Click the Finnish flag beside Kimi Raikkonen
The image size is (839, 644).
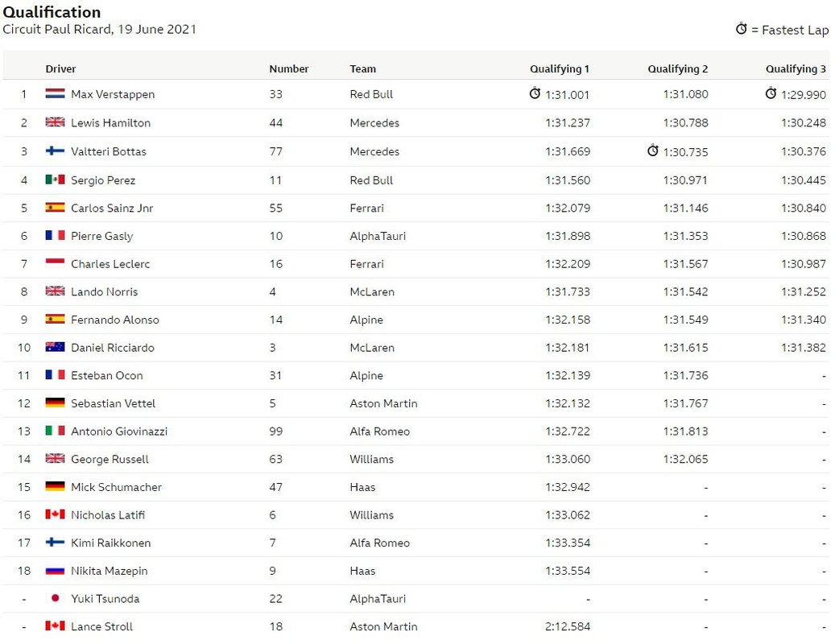[55, 542]
